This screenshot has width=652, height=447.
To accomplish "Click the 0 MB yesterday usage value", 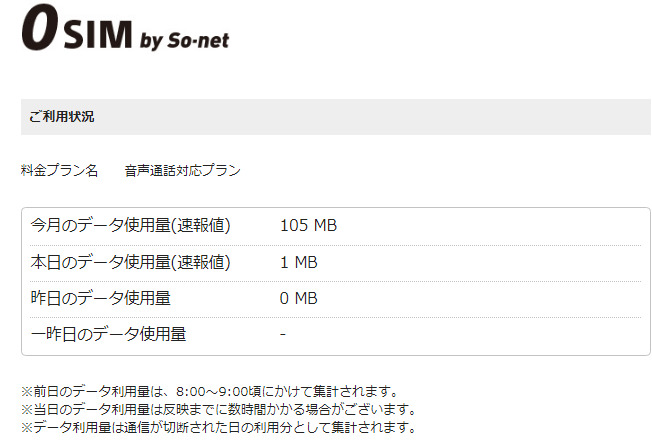I will tap(299, 298).
